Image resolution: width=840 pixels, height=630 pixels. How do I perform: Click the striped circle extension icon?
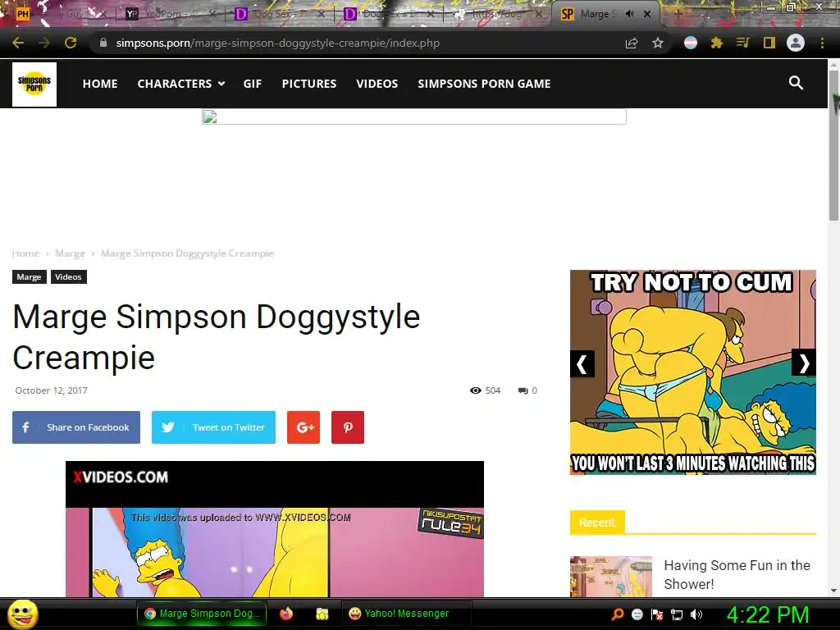691,43
